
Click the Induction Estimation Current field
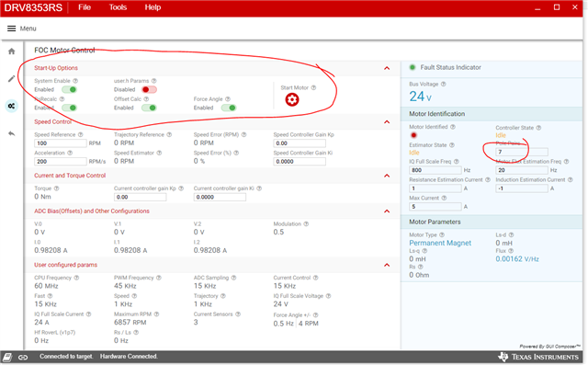click(x=522, y=188)
